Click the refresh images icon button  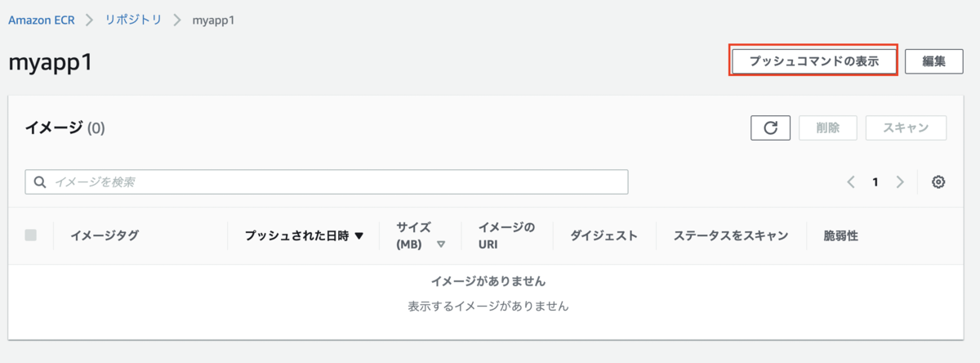770,128
